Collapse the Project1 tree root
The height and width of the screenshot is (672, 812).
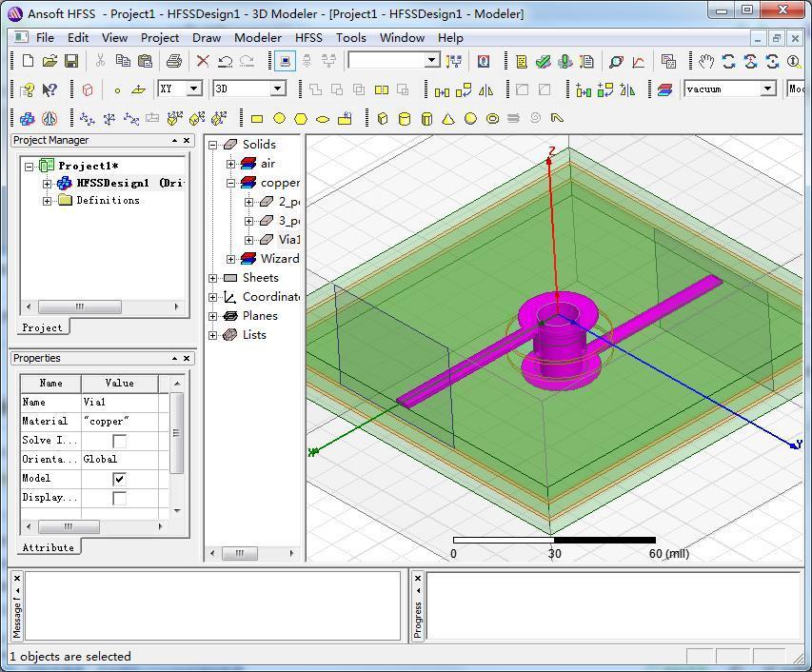(x=29, y=167)
